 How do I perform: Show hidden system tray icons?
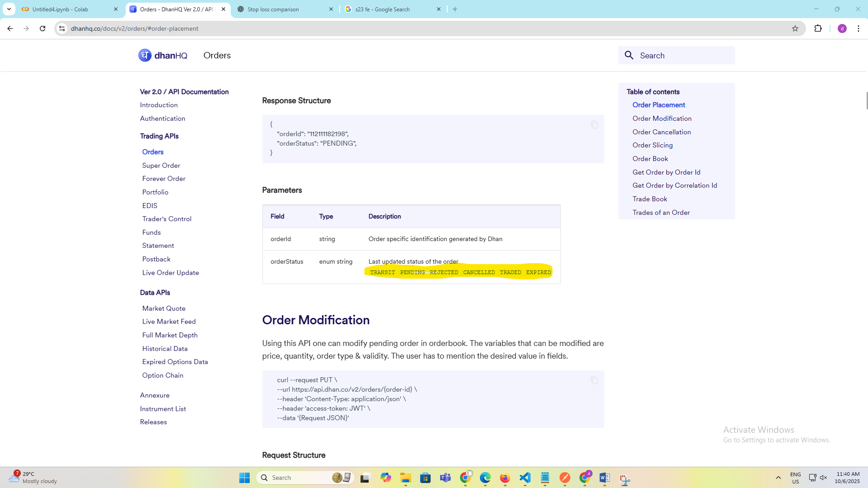click(x=778, y=478)
